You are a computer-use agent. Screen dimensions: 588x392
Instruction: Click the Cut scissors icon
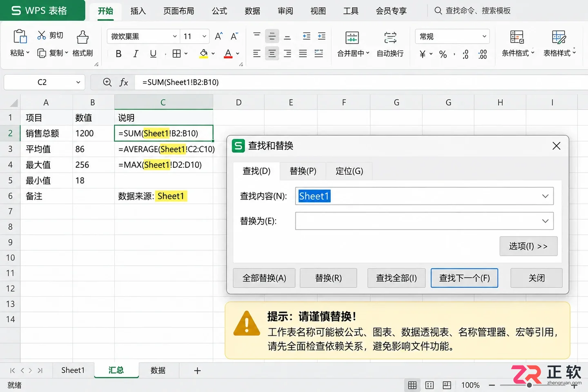pyautogui.click(x=42, y=35)
